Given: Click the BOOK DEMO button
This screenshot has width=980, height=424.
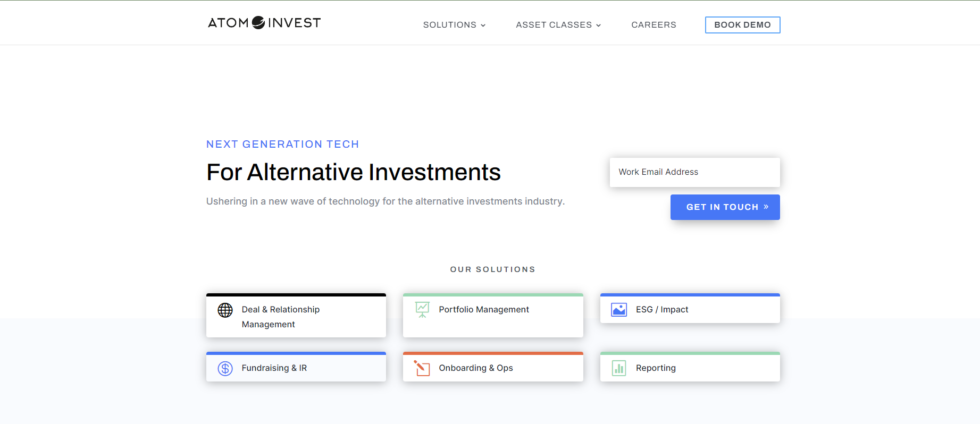Looking at the screenshot, I should coord(742,24).
